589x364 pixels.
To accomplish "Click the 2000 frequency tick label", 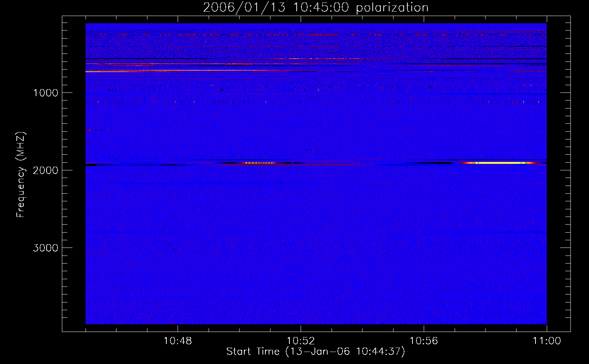I will click(x=46, y=170).
